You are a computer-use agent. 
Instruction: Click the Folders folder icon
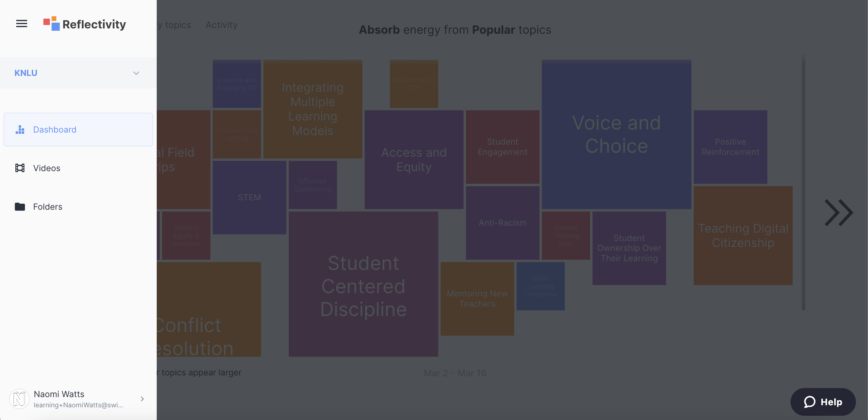20,206
